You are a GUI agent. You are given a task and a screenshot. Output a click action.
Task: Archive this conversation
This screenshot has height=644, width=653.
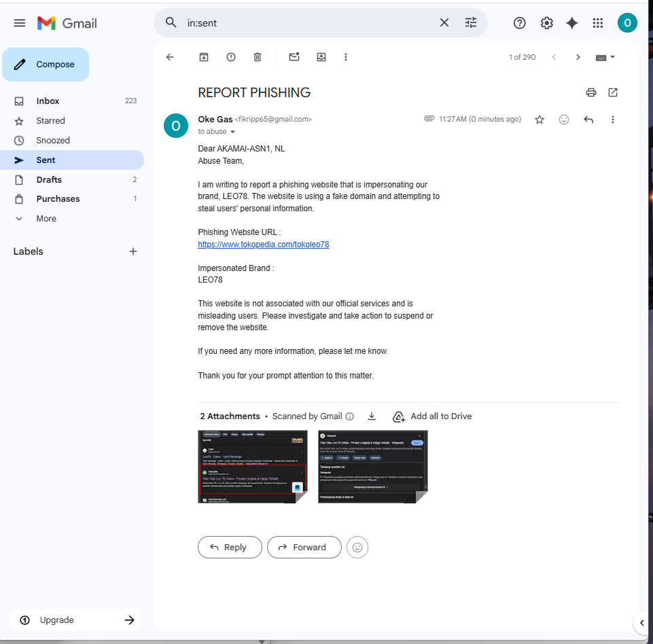click(204, 57)
